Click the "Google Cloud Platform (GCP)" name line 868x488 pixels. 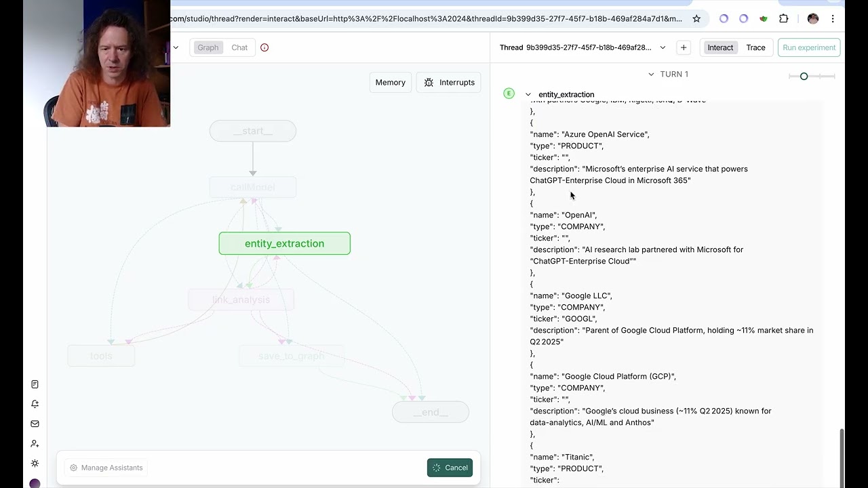(603, 376)
